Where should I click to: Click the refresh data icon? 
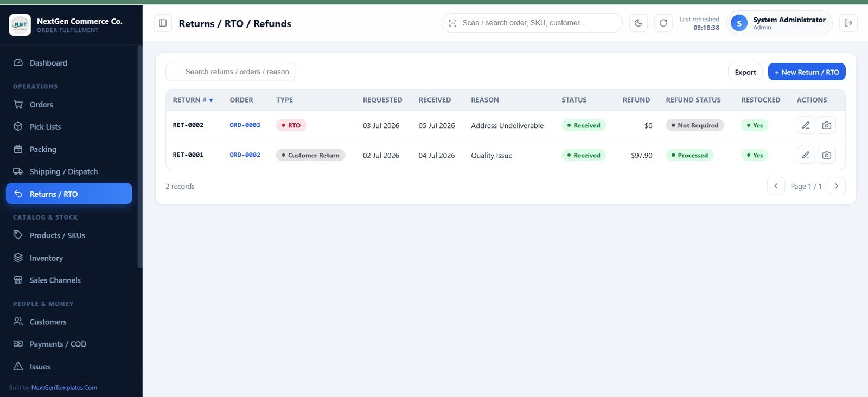pyautogui.click(x=663, y=23)
